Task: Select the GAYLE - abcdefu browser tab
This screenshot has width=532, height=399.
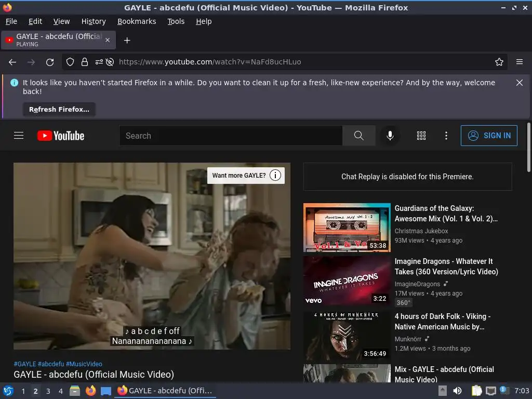Action: coord(58,40)
